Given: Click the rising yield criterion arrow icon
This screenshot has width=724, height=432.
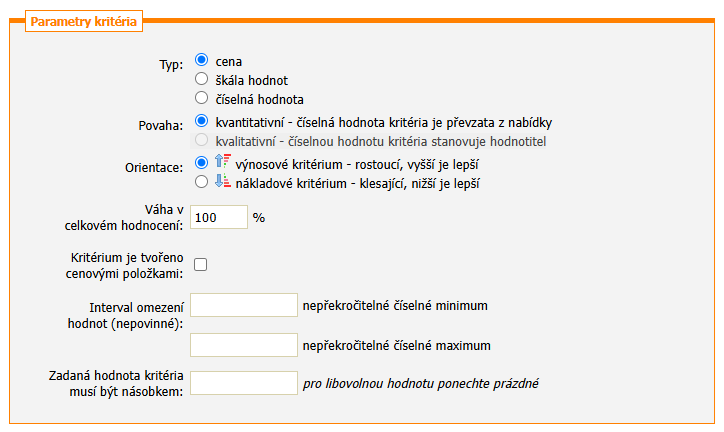Looking at the screenshot, I should 223,163.
